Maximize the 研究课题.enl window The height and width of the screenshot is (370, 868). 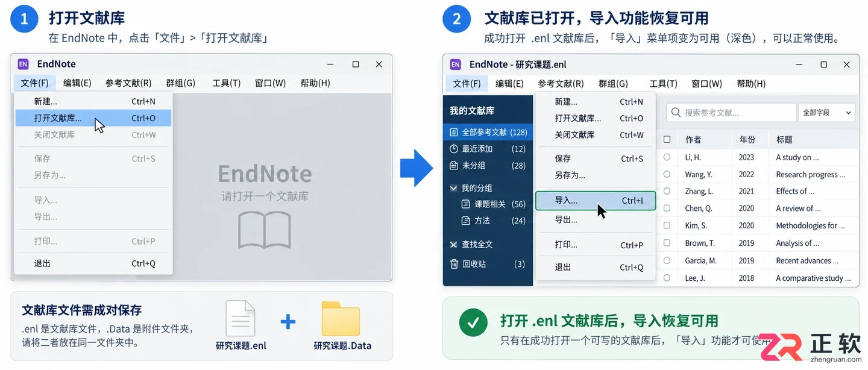(823, 64)
